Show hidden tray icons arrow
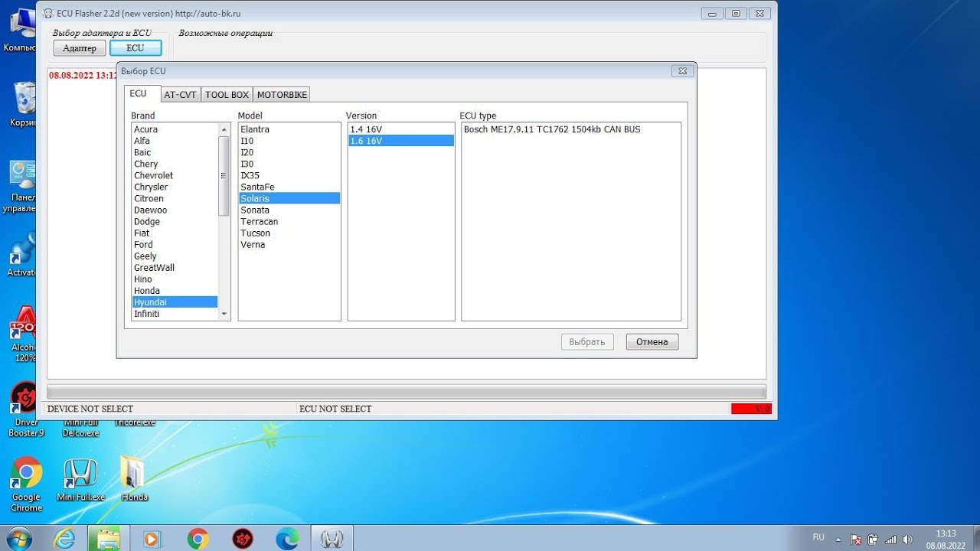Image resolution: width=980 pixels, height=551 pixels. click(838, 540)
